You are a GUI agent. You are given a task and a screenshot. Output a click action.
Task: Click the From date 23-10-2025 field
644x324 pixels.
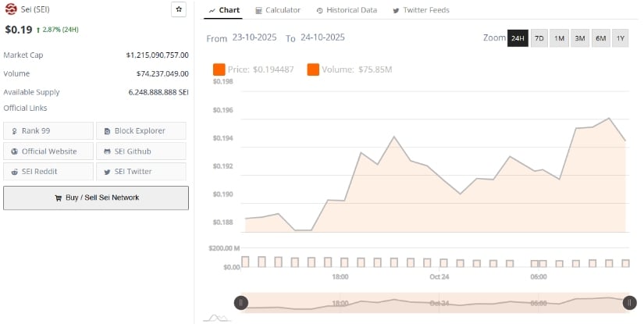coord(255,37)
